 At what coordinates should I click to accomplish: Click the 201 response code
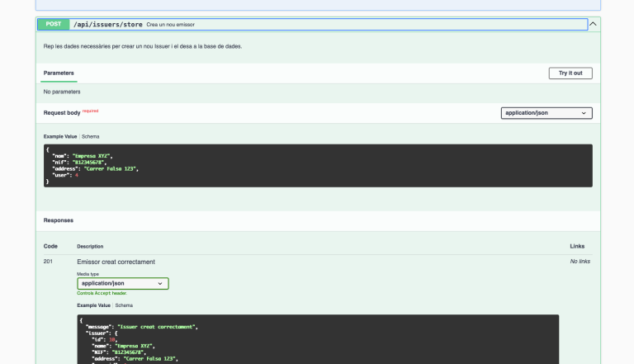point(48,262)
